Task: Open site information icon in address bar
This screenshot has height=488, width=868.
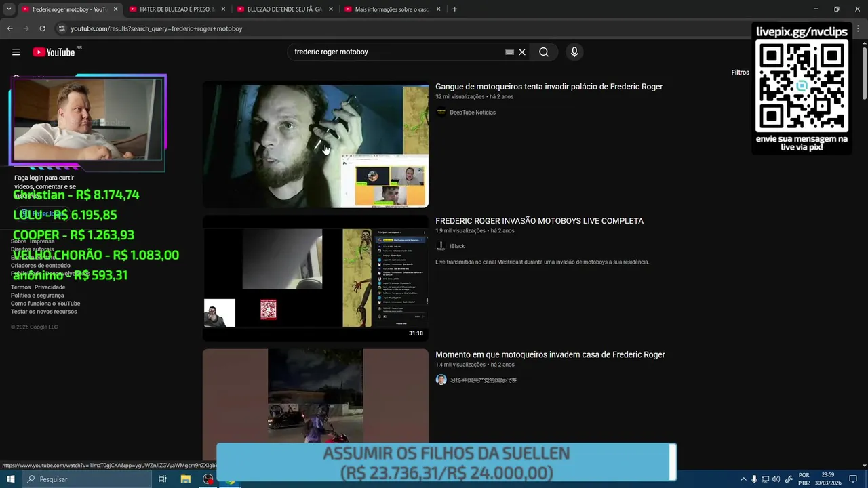Action: click(x=62, y=28)
